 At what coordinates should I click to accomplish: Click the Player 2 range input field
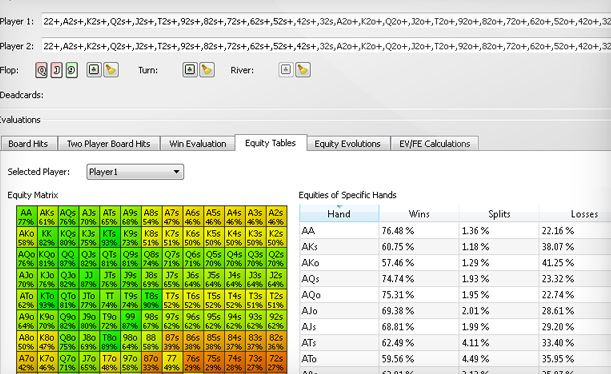(326, 46)
